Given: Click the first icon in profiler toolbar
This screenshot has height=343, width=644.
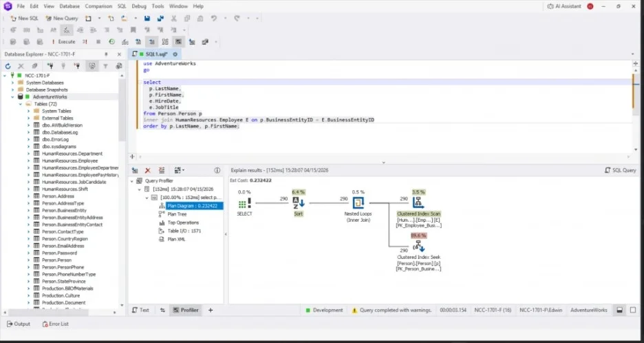Looking at the screenshot, I should click(135, 170).
